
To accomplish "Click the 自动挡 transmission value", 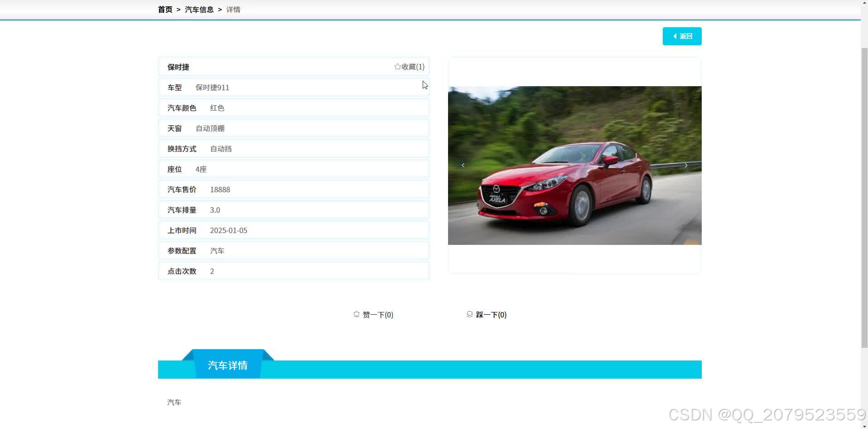I will click(221, 149).
